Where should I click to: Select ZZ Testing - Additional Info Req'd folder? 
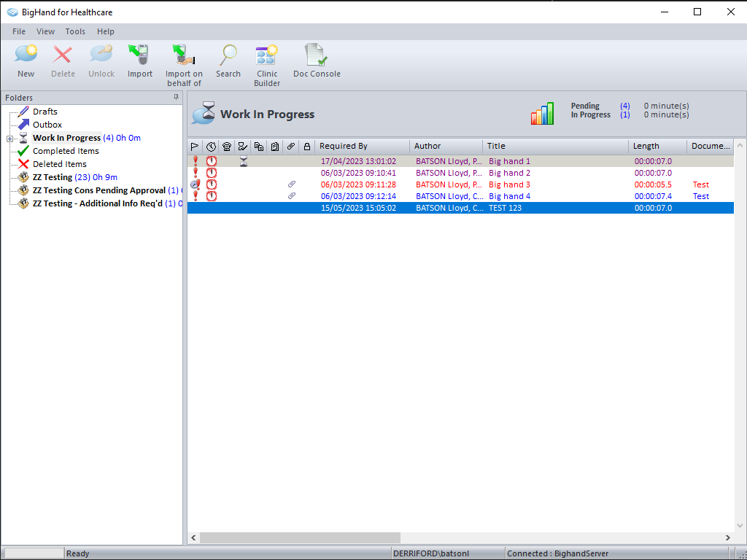tap(98, 203)
